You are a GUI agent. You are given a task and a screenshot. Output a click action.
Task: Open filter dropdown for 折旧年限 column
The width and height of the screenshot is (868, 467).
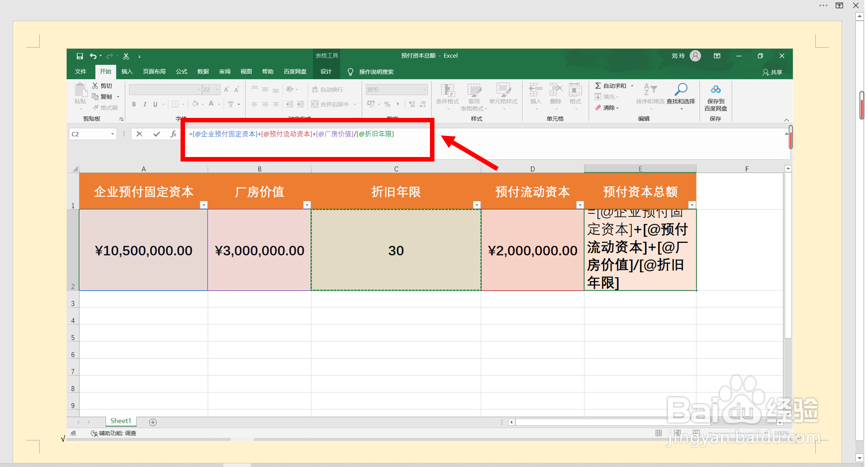(477, 205)
